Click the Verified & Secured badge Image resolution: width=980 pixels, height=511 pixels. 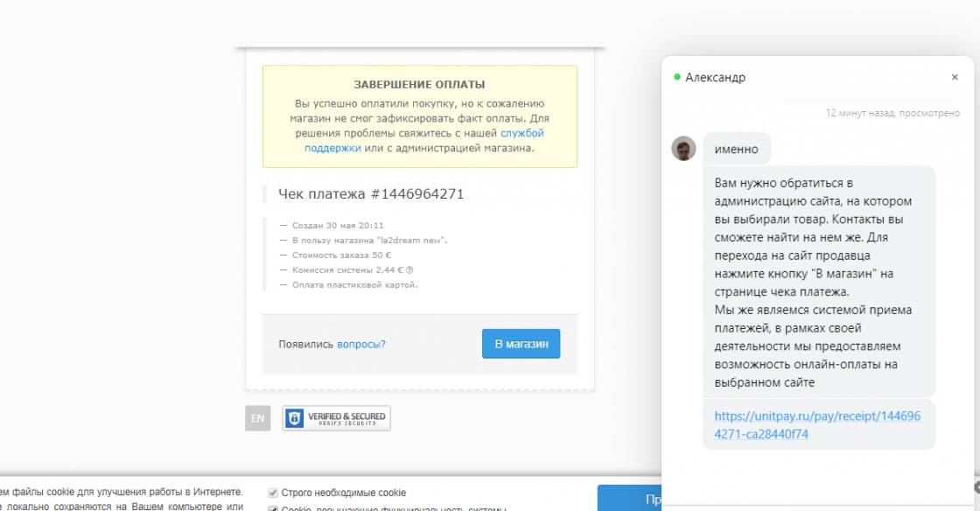click(336, 418)
